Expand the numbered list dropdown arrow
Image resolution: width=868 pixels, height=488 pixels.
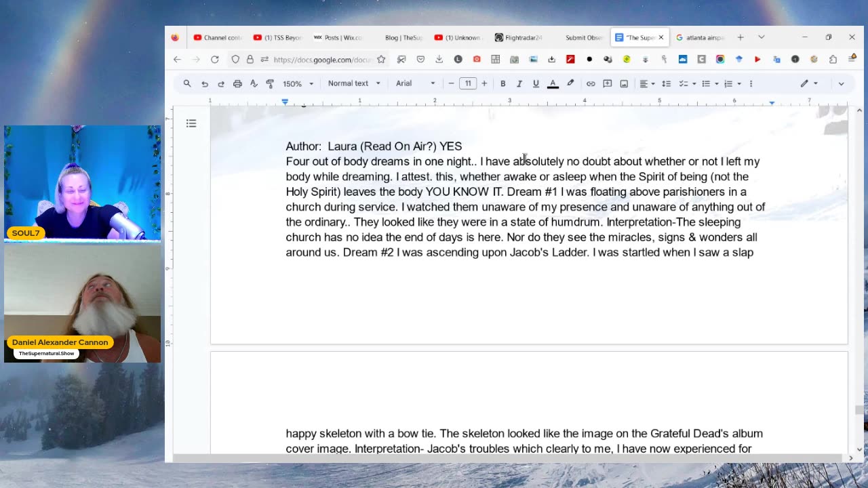739,83
